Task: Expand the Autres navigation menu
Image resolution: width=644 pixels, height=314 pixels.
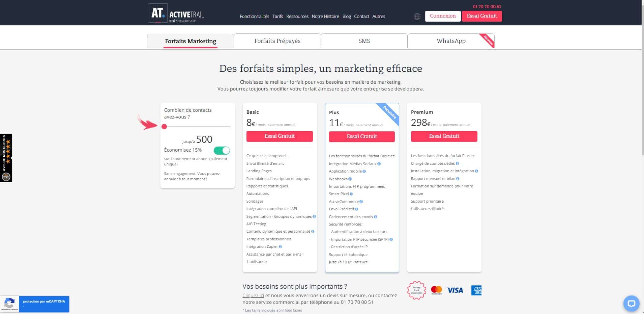Action: pyautogui.click(x=379, y=17)
